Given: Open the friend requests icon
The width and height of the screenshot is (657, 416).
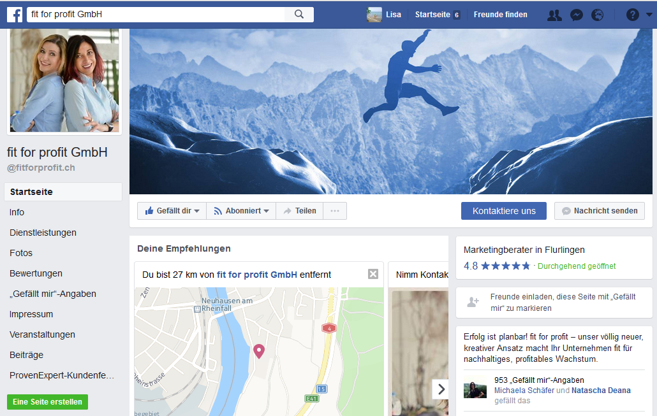Looking at the screenshot, I should pos(554,15).
